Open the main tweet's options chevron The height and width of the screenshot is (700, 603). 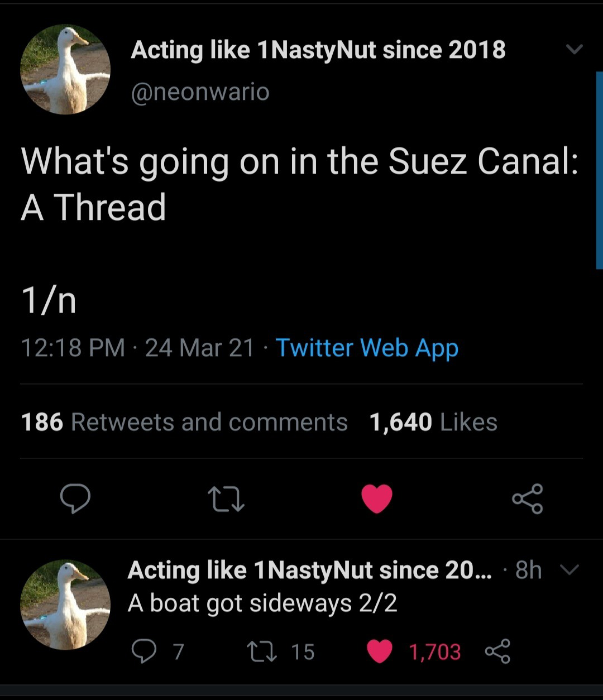tap(573, 50)
